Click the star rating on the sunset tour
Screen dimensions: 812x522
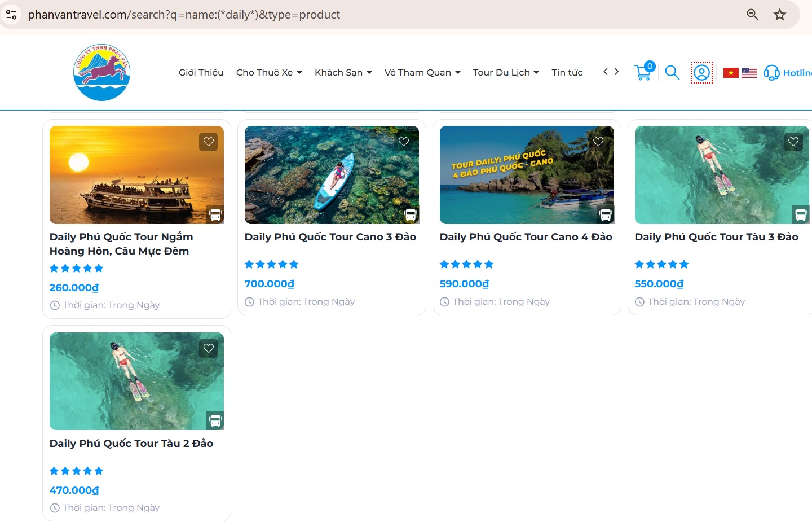pos(76,268)
